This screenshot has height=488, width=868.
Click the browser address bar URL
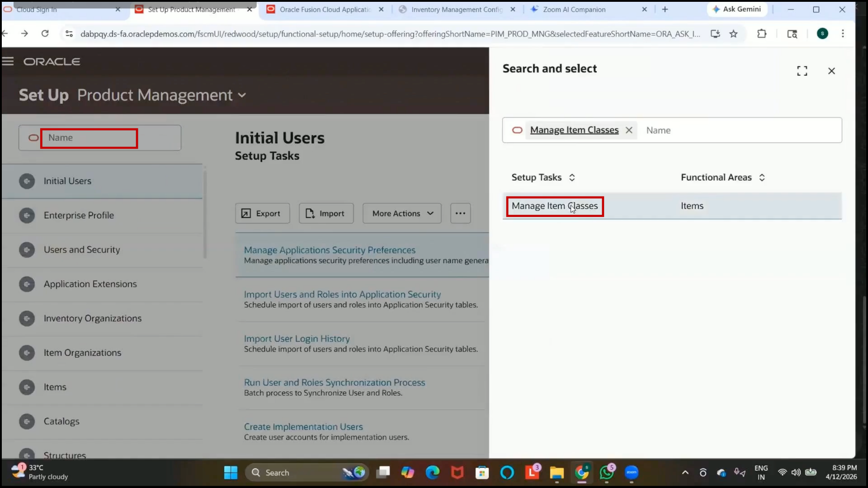pos(390,34)
